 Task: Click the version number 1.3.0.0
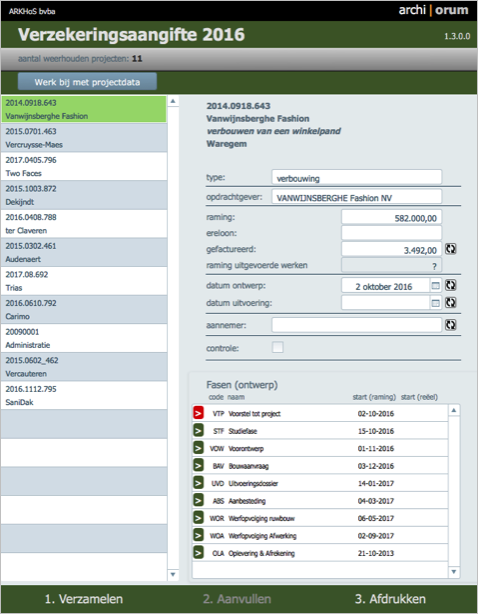coord(457,36)
